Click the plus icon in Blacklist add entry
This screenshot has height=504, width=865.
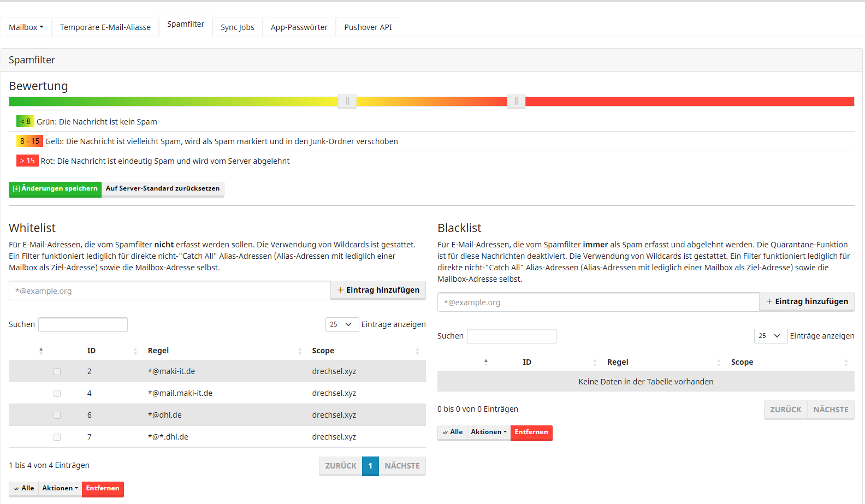point(769,301)
